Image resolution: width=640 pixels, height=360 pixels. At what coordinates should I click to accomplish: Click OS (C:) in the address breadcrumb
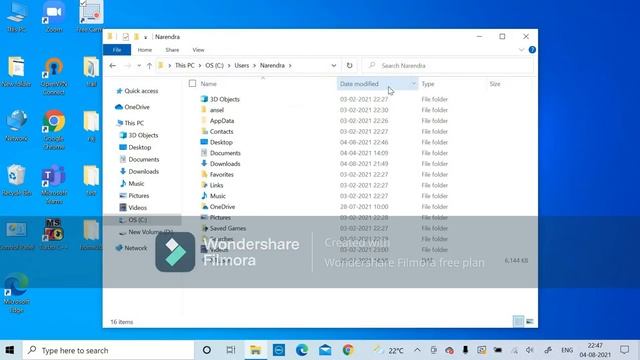pyautogui.click(x=214, y=65)
